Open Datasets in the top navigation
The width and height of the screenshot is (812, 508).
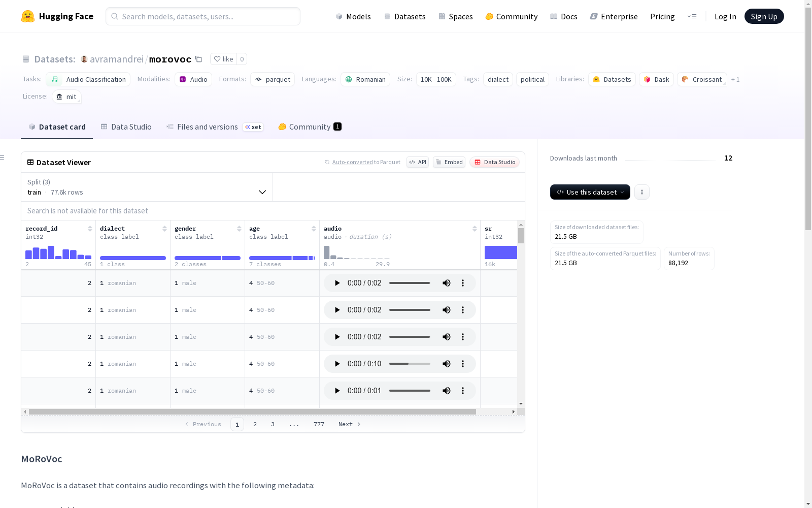[404, 16]
